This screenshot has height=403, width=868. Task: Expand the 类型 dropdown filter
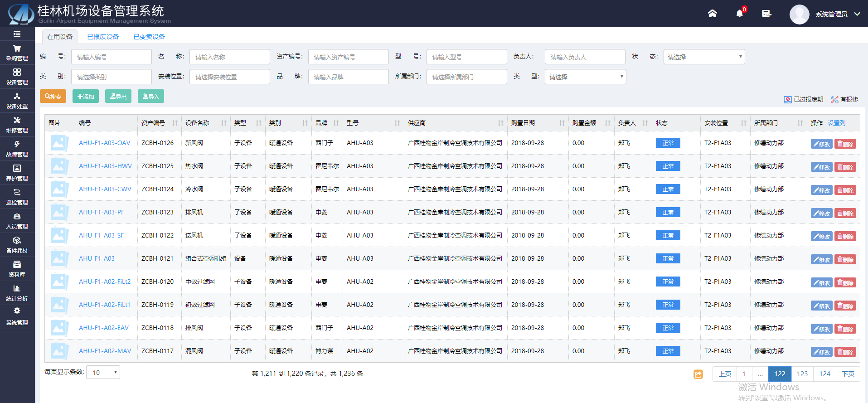click(585, 77)
